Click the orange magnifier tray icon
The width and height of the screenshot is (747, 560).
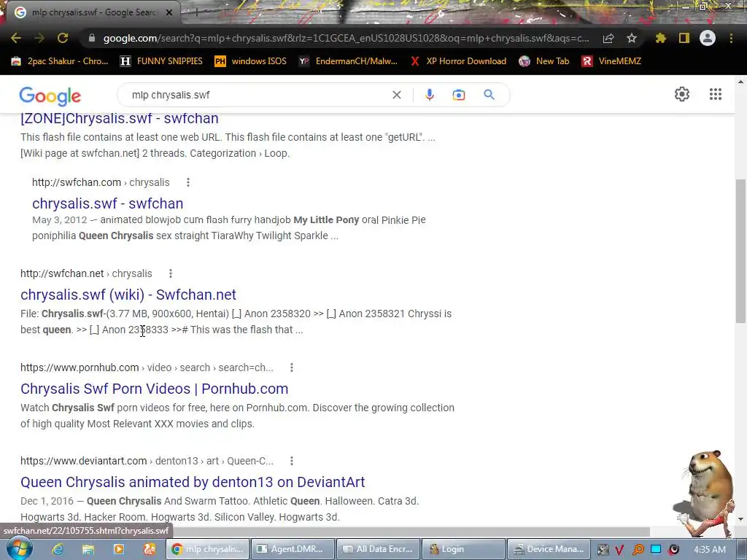[x=638, y=550]
